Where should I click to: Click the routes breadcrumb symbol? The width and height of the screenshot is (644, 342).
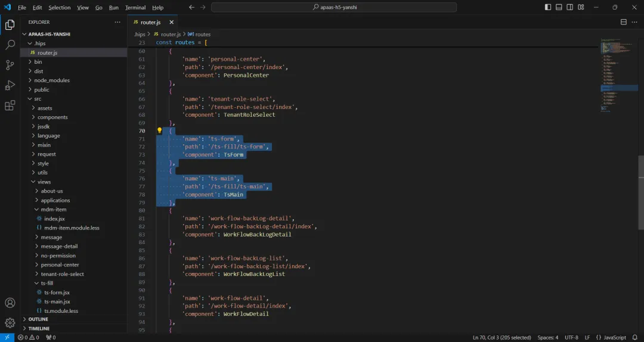[199, 34]
